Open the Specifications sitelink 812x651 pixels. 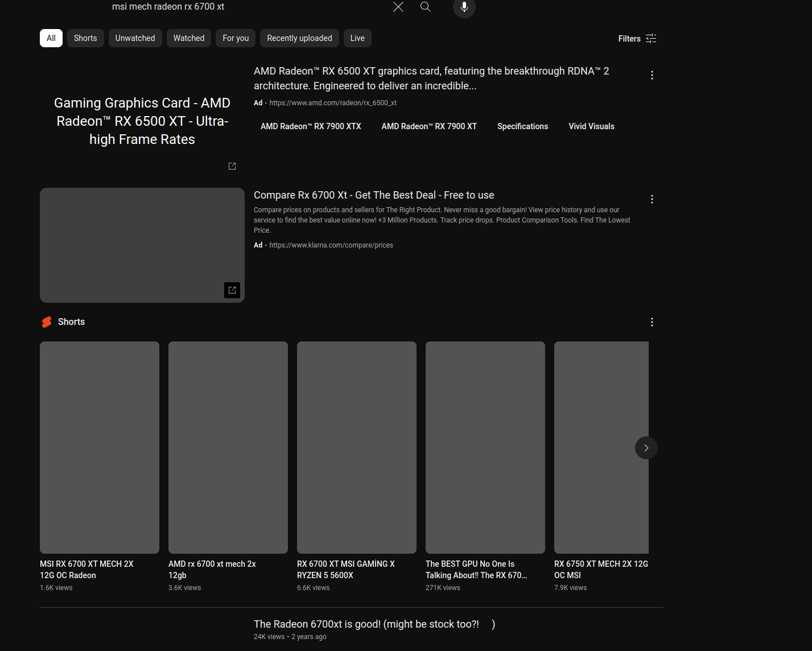click(x=522, y=126)
